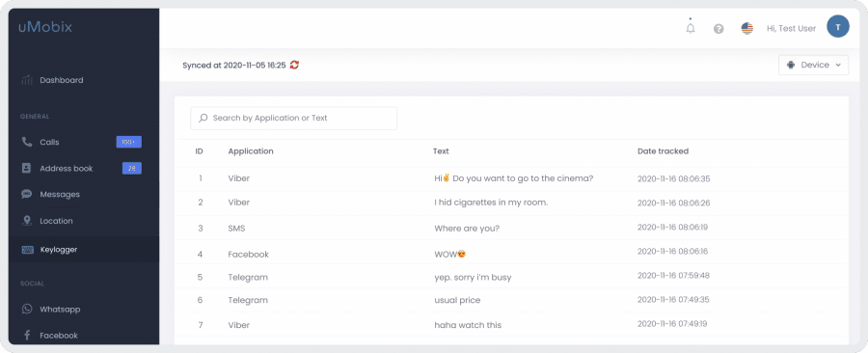The width and height of the screenshot is (868, 353).
Task: Click timestamp 2020-11-16 07:59:48
Action: [x=674, y=275]
